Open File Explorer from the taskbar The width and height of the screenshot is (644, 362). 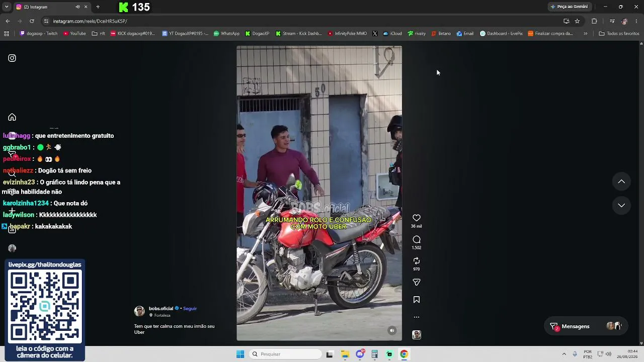345,354
